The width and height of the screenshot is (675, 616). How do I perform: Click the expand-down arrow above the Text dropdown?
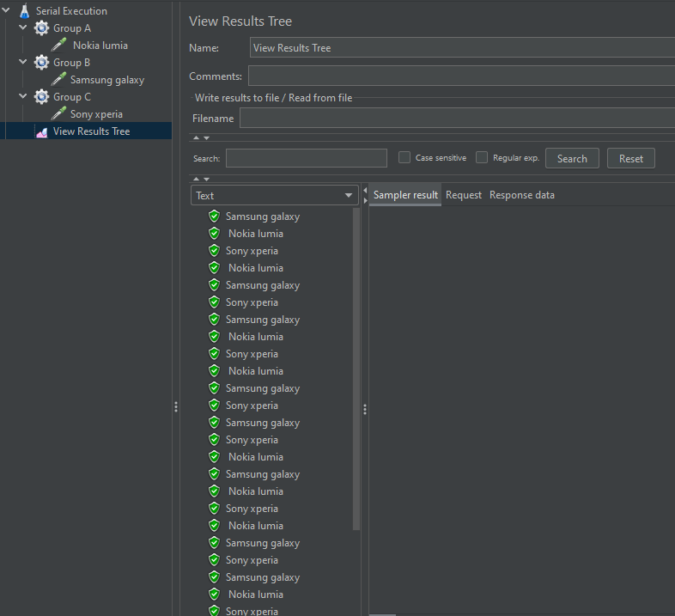pos(207,179)
